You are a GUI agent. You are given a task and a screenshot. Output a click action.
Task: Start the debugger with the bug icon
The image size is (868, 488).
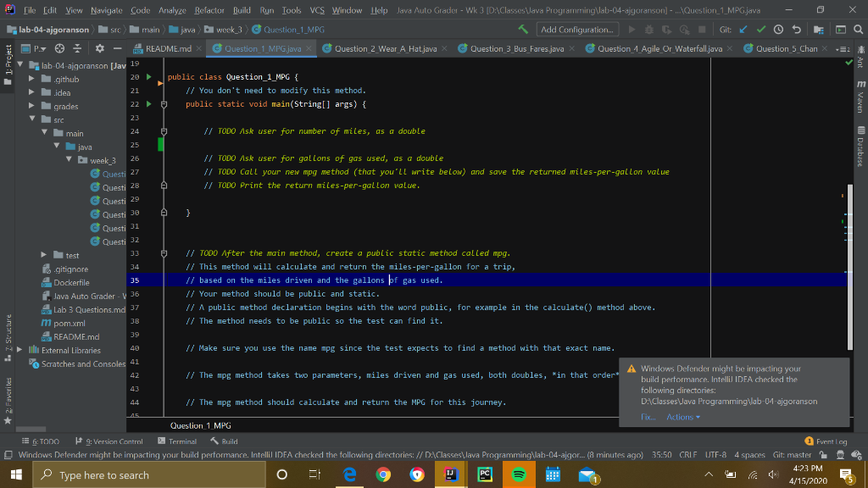[648, 29]
